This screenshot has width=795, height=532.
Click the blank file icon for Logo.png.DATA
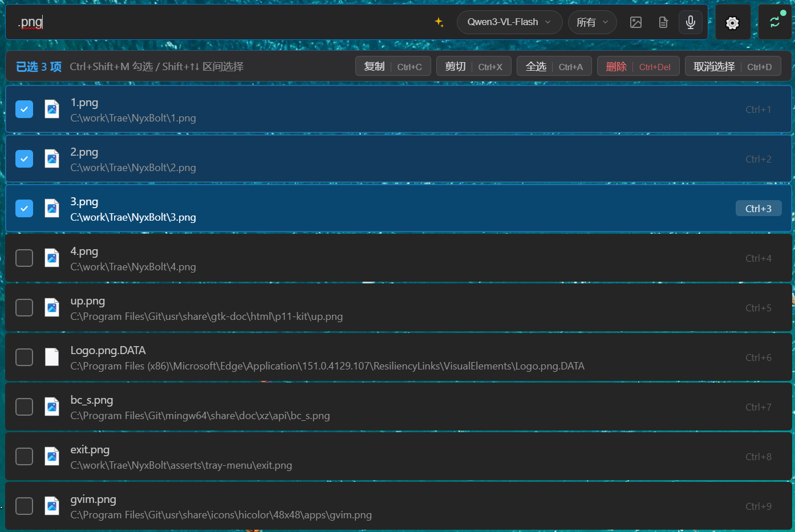pos(52,357)
